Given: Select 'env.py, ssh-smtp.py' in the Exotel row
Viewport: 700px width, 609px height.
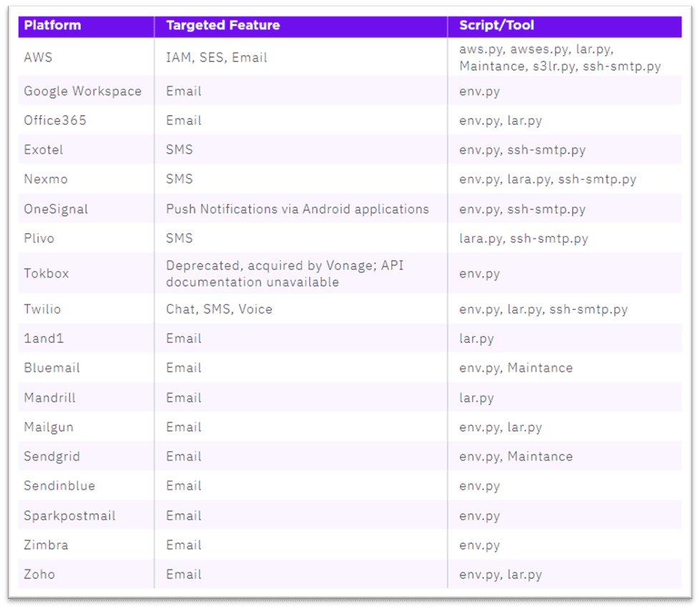Looking at the screenshot, I should (x=522, y=150).
